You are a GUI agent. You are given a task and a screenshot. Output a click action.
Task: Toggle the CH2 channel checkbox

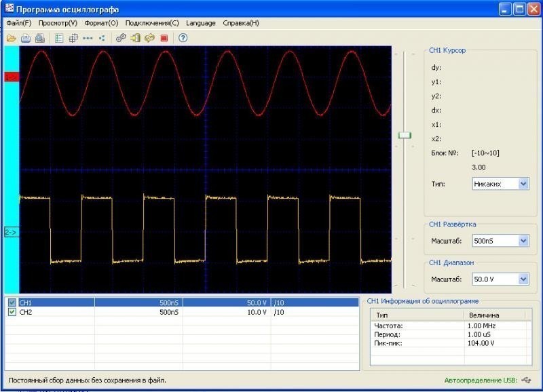coord(12,312)
